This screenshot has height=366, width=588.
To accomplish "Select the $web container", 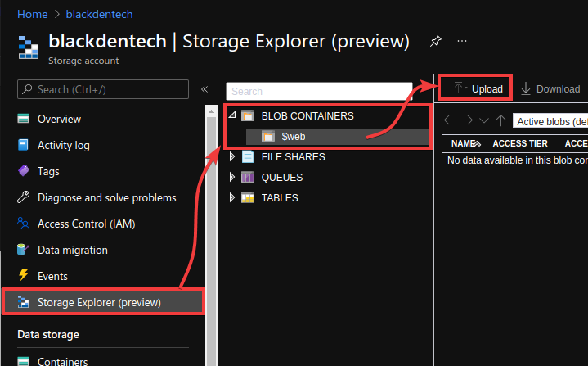I will coord(294,137).
